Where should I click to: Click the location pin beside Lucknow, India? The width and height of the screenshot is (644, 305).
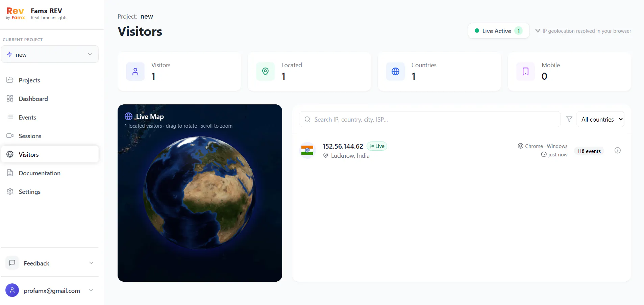[x=325, y=155]
